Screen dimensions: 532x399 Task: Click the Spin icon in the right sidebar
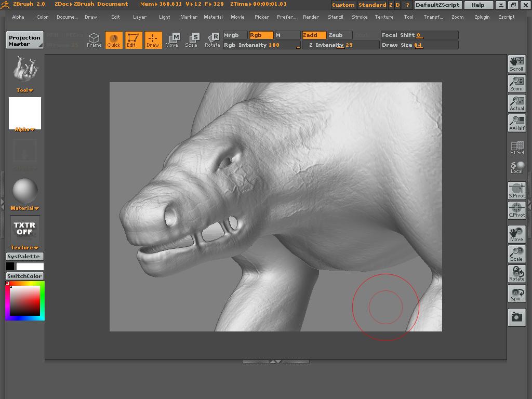[516, 294]
